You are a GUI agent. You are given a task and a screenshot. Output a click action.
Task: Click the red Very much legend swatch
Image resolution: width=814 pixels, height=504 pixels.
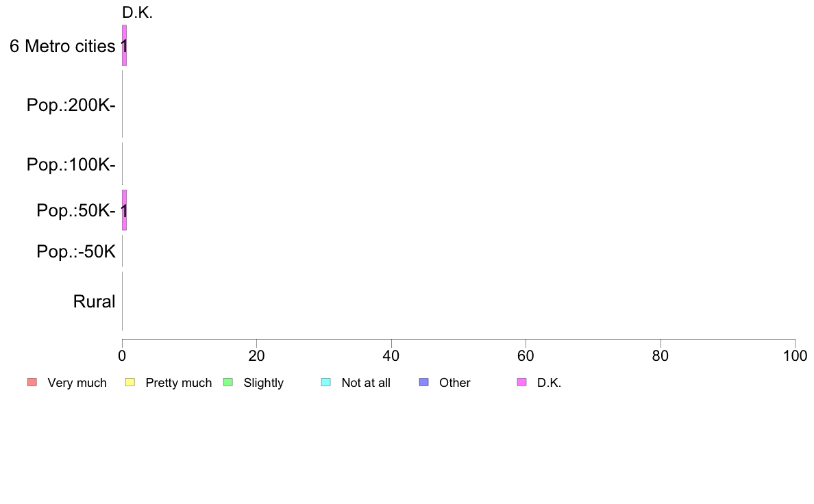[32, 382]
